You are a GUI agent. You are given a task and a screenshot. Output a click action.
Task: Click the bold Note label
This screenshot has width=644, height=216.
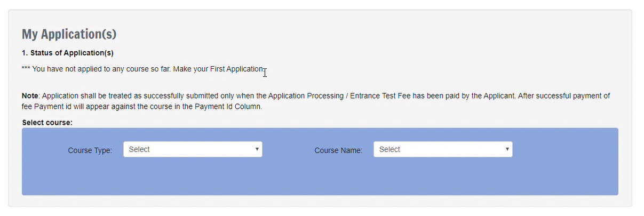pos(30,96)
